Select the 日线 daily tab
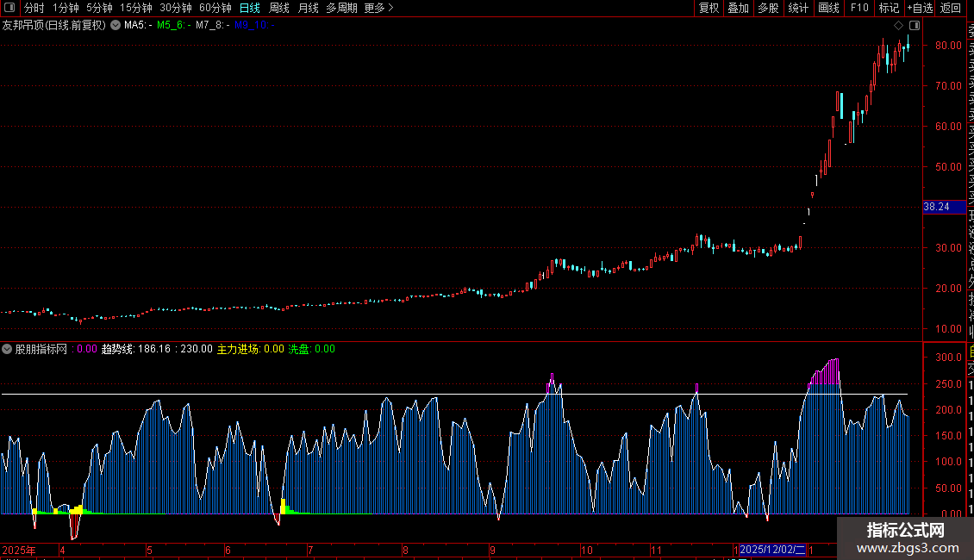This screenshot has height=560, width=974. (x=250, y=8)
